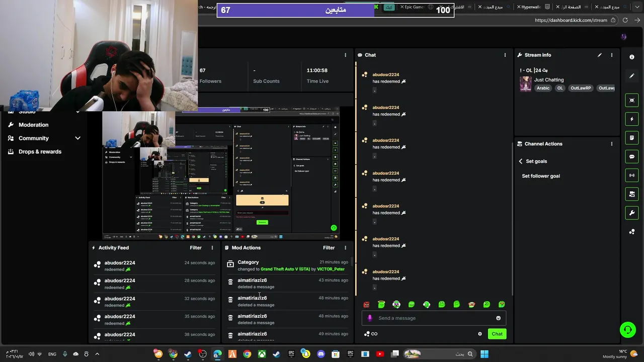
Task: Click the broadcast signal sidebar icon
Action: click(632, 175)
